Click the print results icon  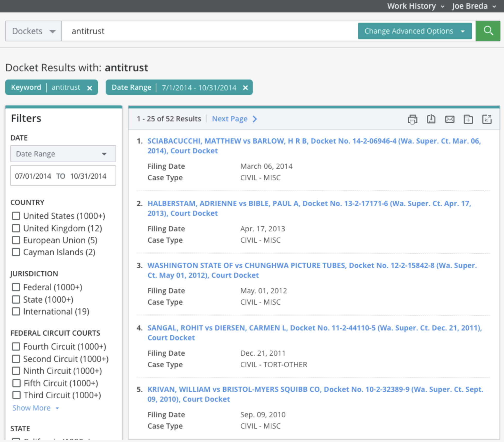pyautogui.click(x=412, y=119)
